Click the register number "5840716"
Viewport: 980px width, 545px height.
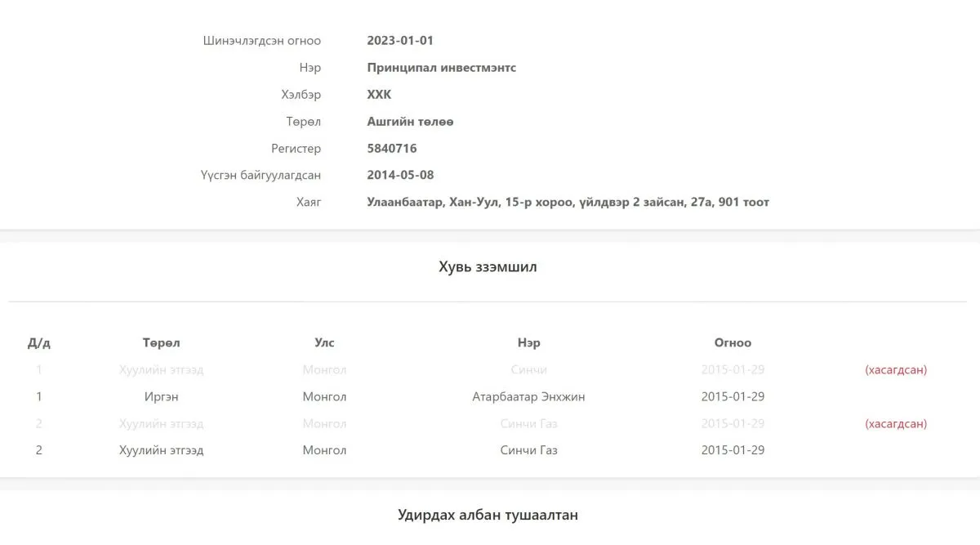click(392, 149)
